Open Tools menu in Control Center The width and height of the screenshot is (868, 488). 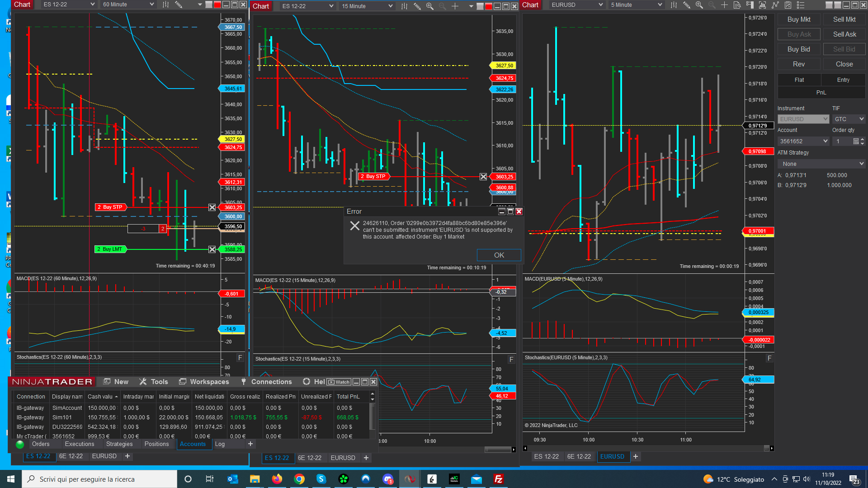coord(154,382)
